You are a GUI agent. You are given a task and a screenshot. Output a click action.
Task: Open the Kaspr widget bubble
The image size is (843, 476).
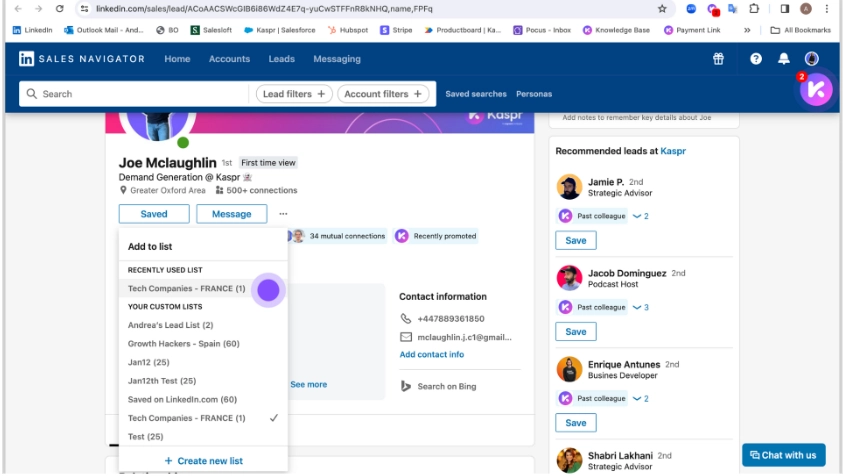click(x=816, y=90)
